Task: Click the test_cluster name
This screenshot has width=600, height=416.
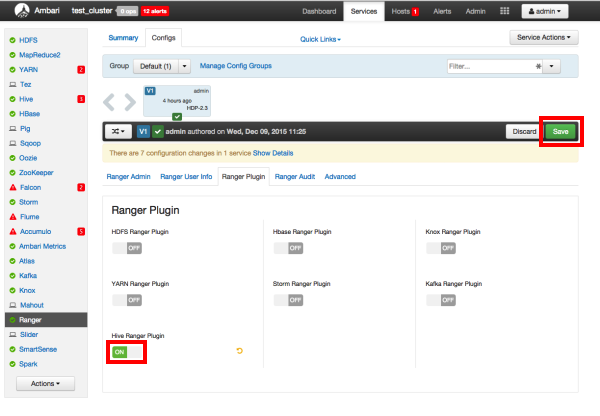Action: tap(92, 11)
